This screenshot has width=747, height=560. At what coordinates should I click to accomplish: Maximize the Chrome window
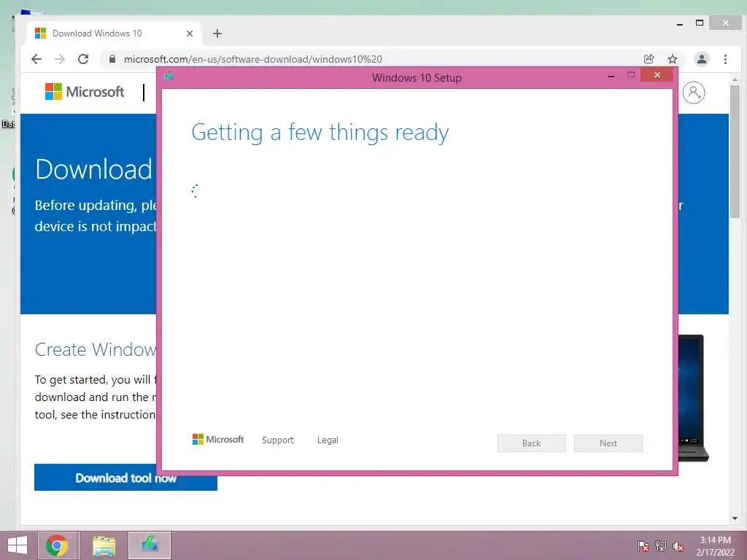pyautogui.click(x=700, y=23)
